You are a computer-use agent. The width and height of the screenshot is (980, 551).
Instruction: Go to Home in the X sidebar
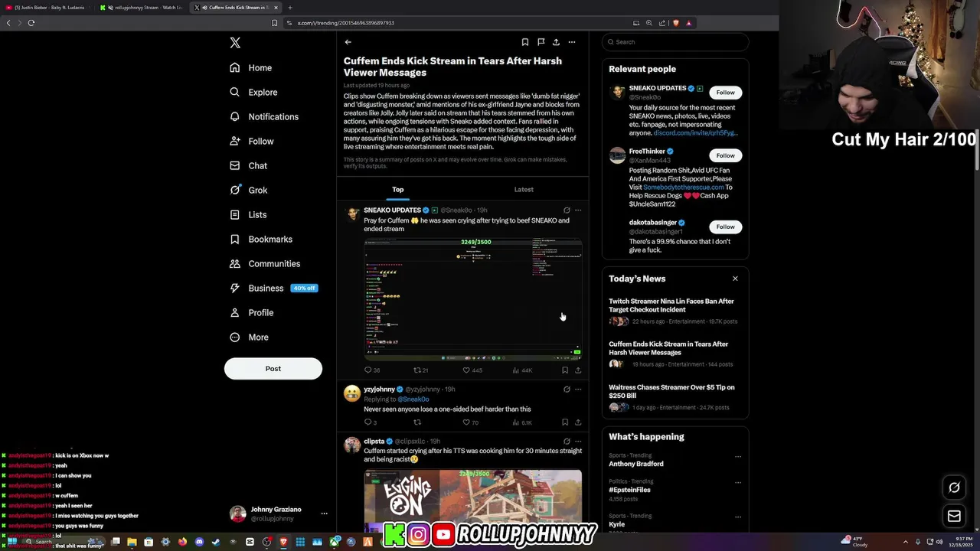pos(250,67)
